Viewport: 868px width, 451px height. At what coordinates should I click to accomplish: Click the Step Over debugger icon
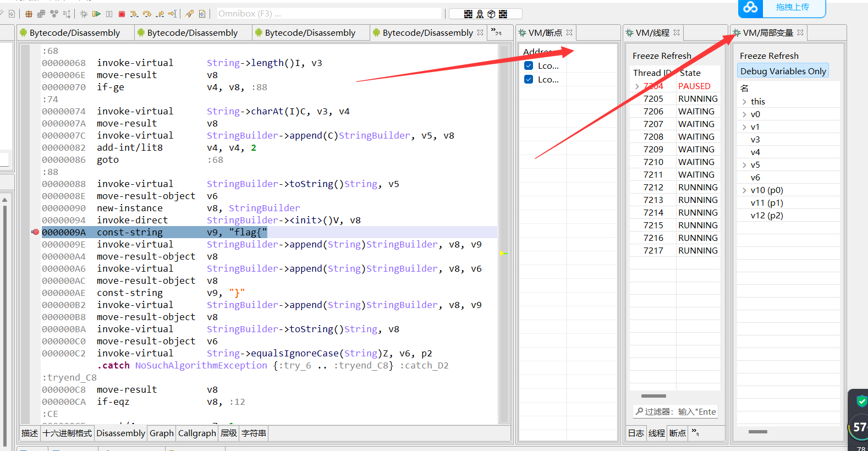(x=147, y=14)
